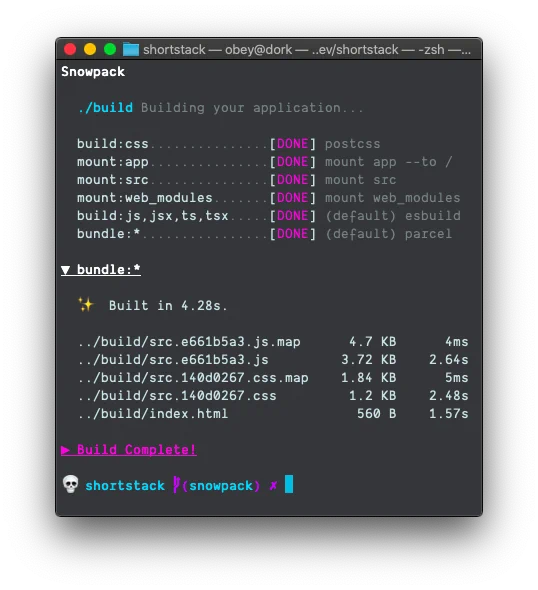Click the ./build path text
The image size is (538, 590).
(105, 108)
